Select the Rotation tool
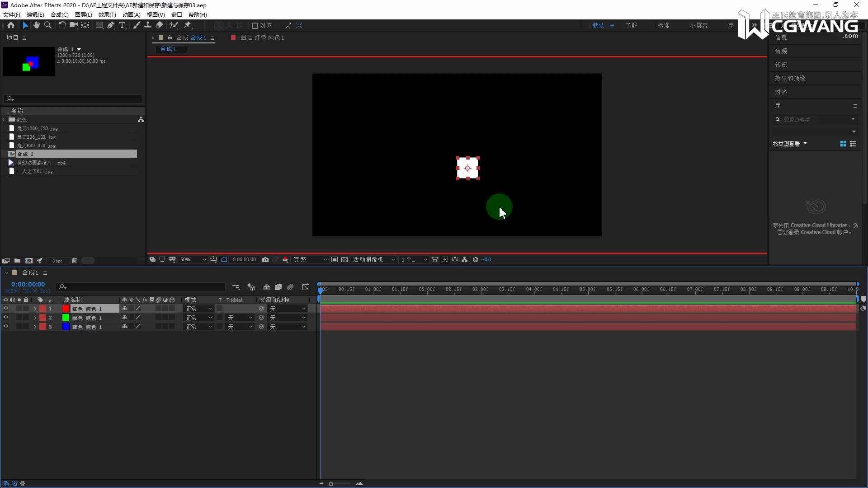This screenshot has height=488, width=868. coord(62,25)
